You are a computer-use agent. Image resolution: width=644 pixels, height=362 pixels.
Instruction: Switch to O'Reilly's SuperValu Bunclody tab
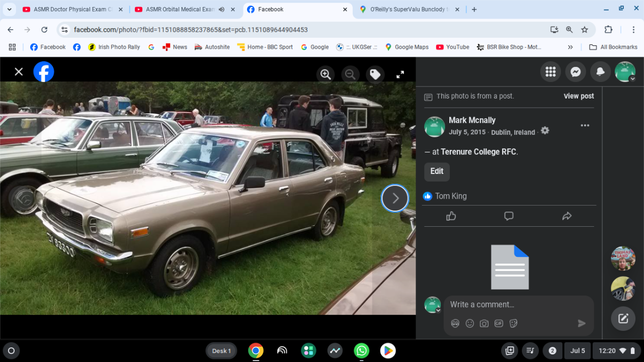point(408,10)
